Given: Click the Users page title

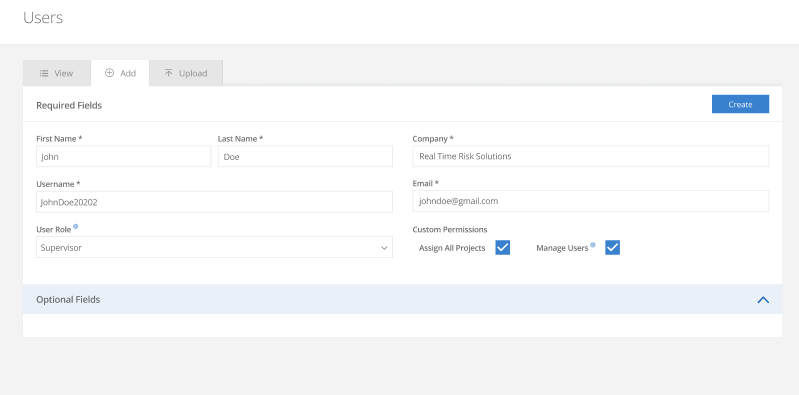Looking at the screenshot, I should pos(43,17).
